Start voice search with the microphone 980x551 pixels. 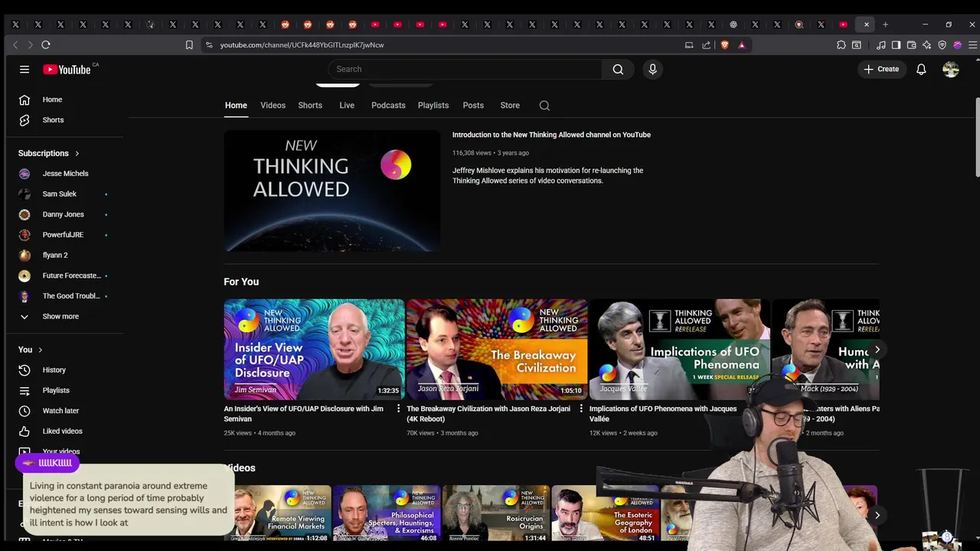[x=652, y=69]
